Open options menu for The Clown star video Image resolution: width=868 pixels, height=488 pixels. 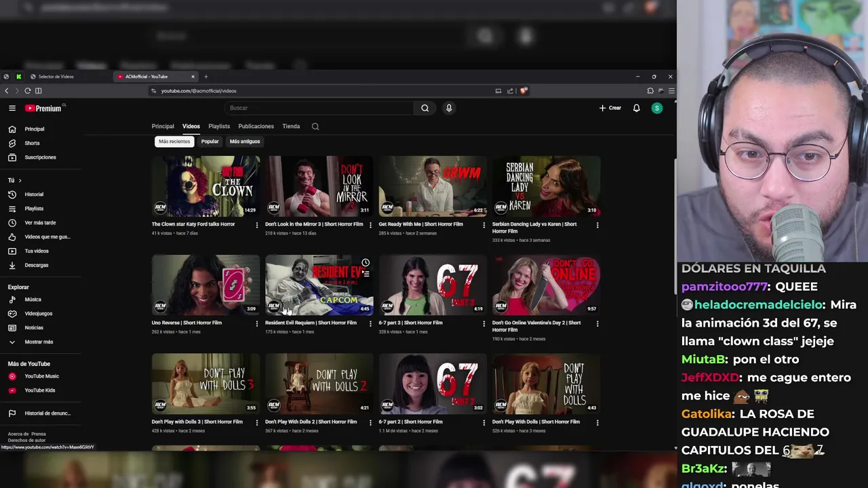coord(256,225)
